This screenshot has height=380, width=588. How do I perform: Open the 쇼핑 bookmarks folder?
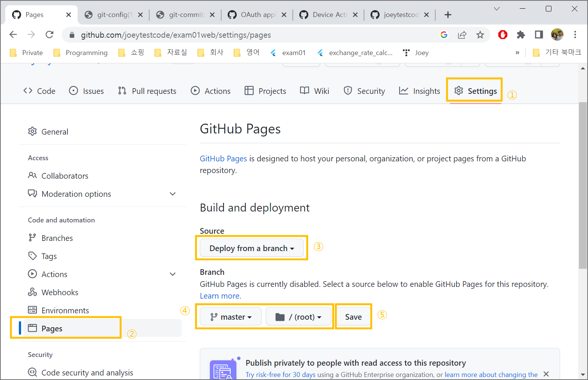[131, 53]
